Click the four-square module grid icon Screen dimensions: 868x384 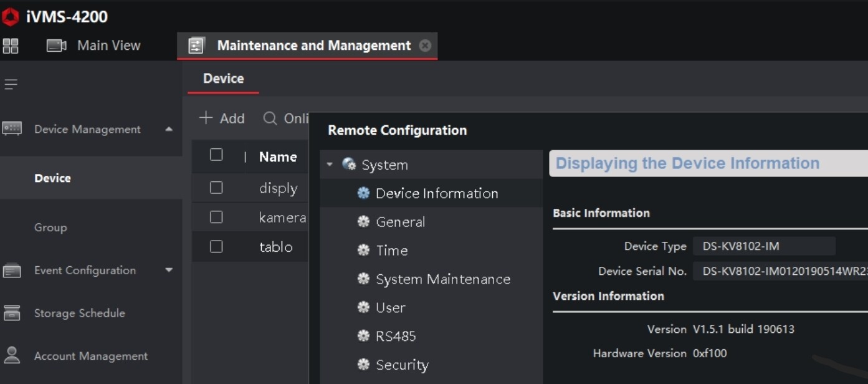11,46
